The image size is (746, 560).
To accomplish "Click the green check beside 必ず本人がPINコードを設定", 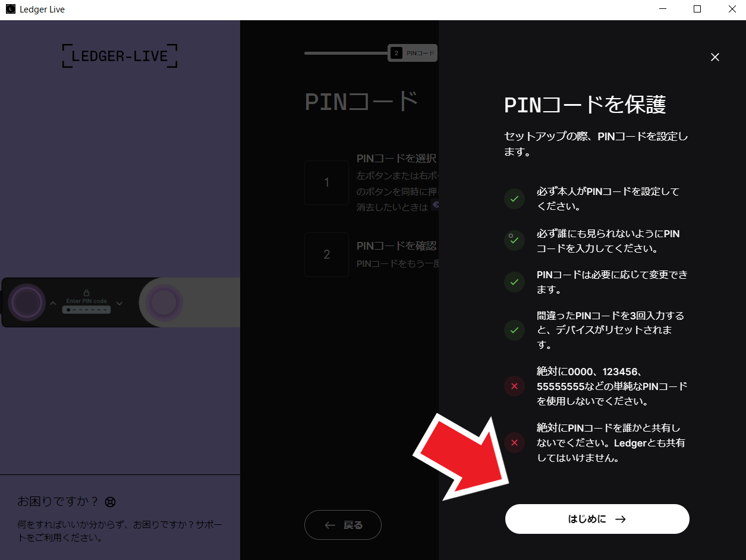I will click(514, 199).
